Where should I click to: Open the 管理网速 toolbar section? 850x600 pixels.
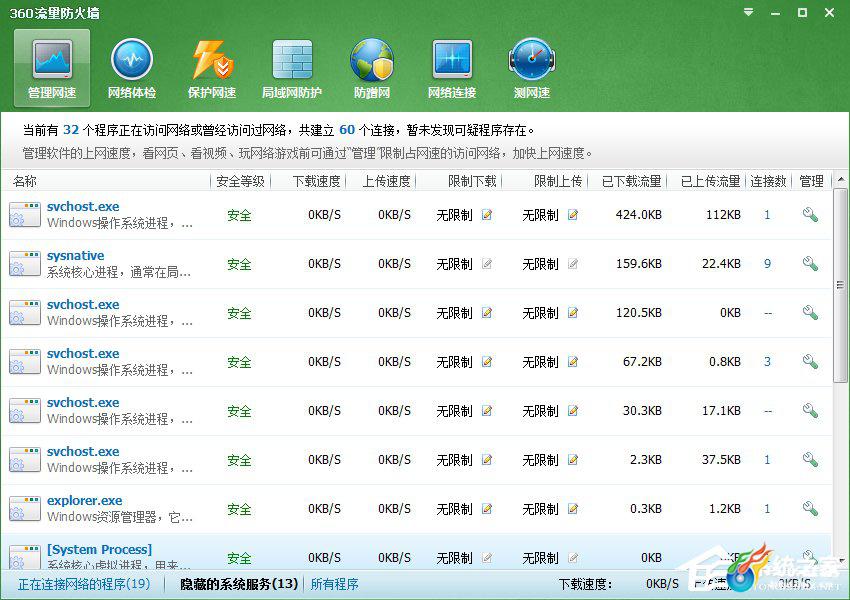52,68
